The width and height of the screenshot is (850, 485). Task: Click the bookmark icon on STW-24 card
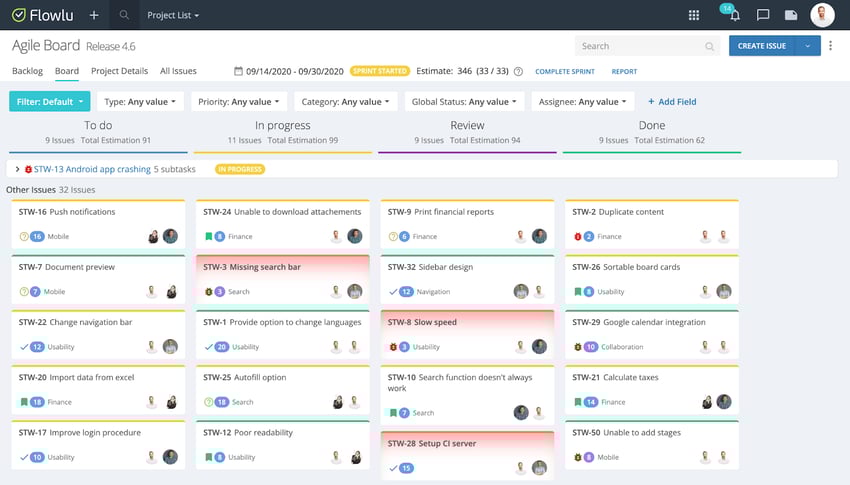pyautogui.click(x=209, y=236)
